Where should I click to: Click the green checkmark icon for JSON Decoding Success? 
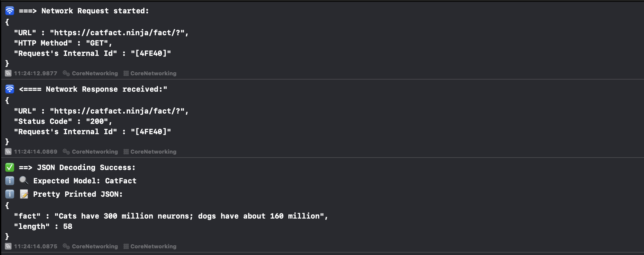(10, 168)
